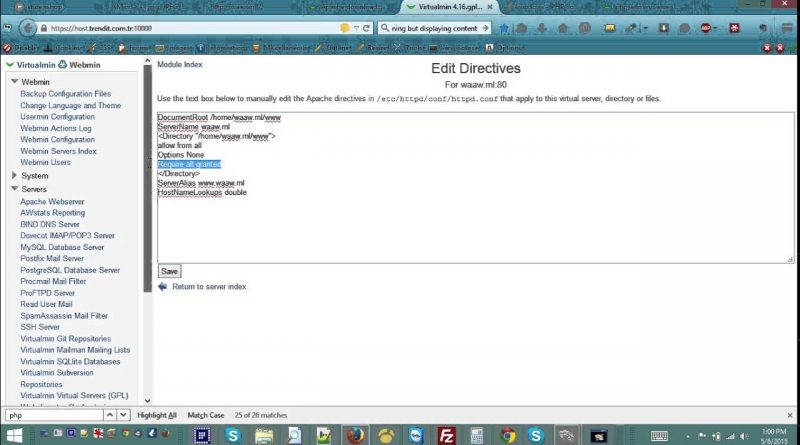Find next match with down arrow
The image size is (800, 445).
tap(123, 415)
